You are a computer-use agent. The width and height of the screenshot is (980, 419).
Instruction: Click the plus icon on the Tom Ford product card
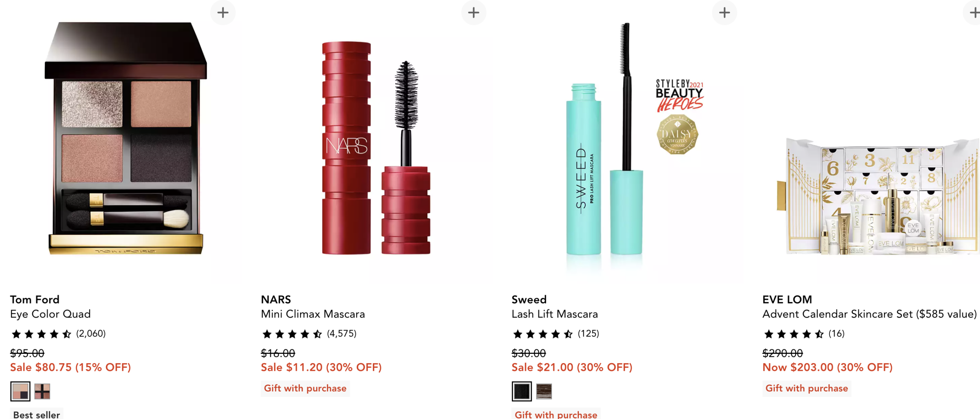223,13
